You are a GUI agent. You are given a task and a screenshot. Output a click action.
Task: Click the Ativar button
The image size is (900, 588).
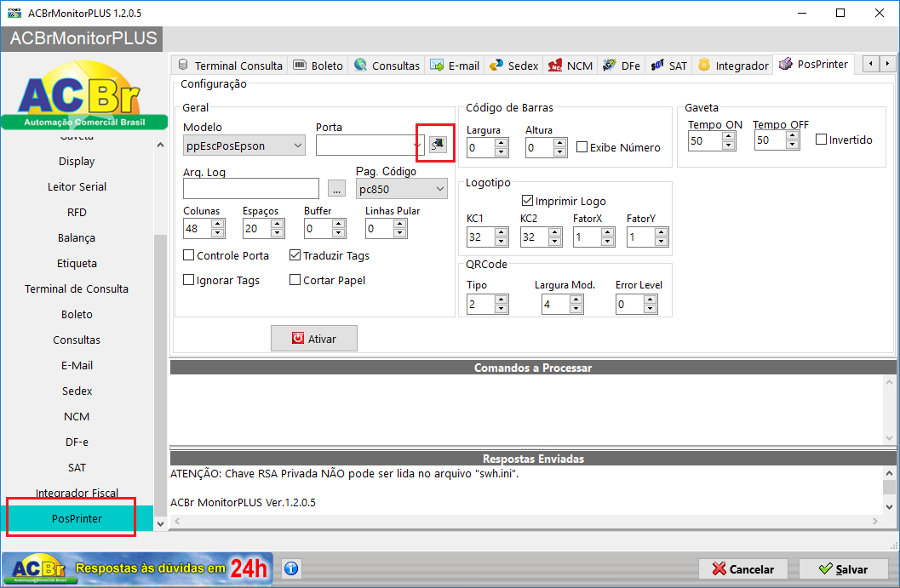tap(314, 339)
